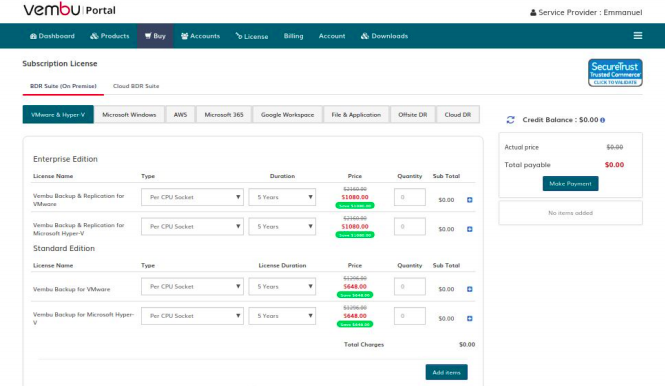Click the SecureTrust Trusted Commerce badge
This screenshot has height=386, width=665.
[615, 73]
